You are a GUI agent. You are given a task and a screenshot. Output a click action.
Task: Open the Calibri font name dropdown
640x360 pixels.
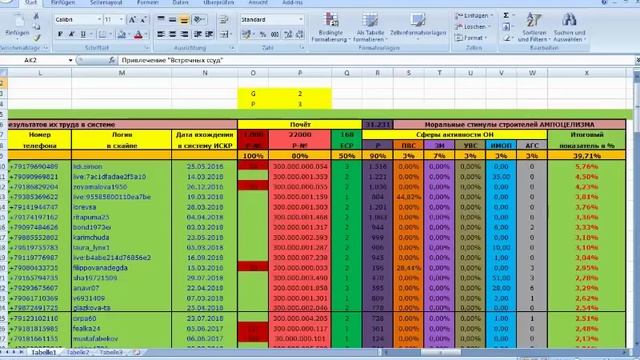(99, 20)
